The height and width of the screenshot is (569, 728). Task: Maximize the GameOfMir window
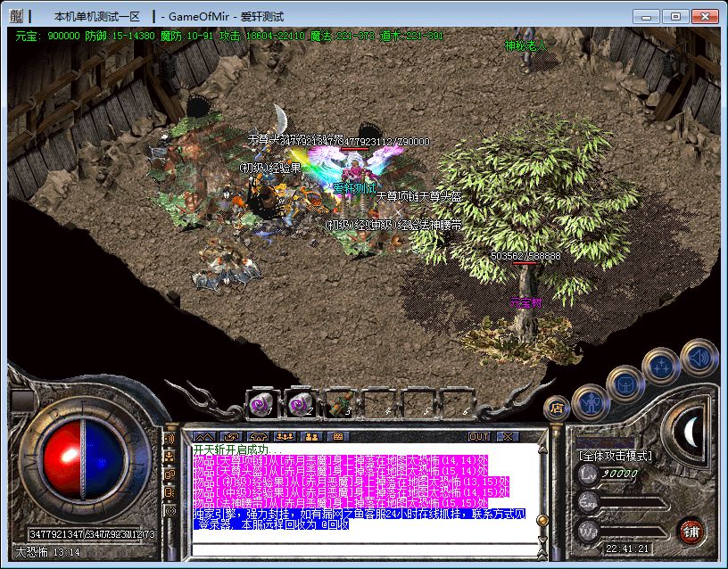[675, 17]
